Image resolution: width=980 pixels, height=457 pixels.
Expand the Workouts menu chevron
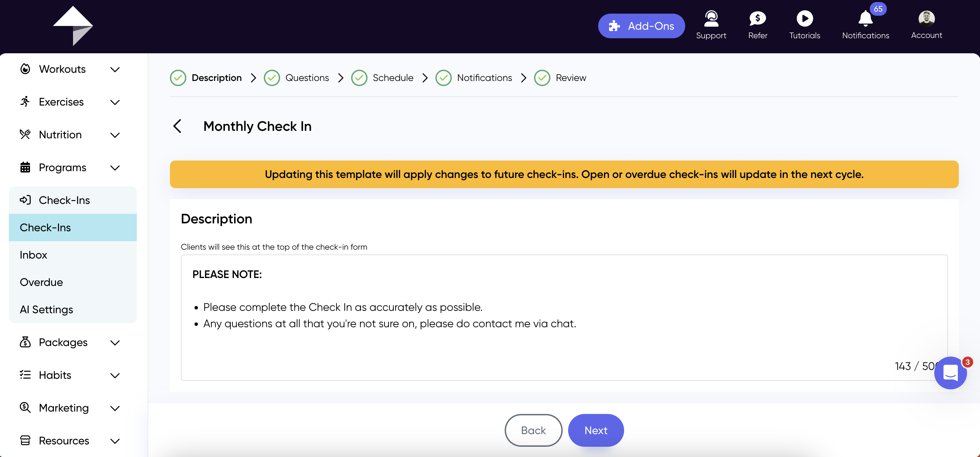click(x=115, y=69)
